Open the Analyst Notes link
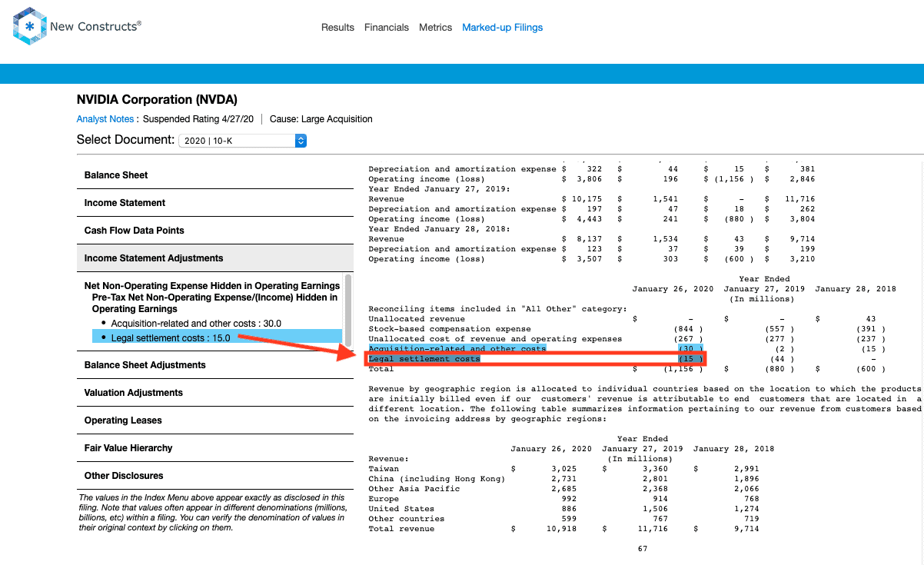This screenshot has width=924, height=565. 105,119
